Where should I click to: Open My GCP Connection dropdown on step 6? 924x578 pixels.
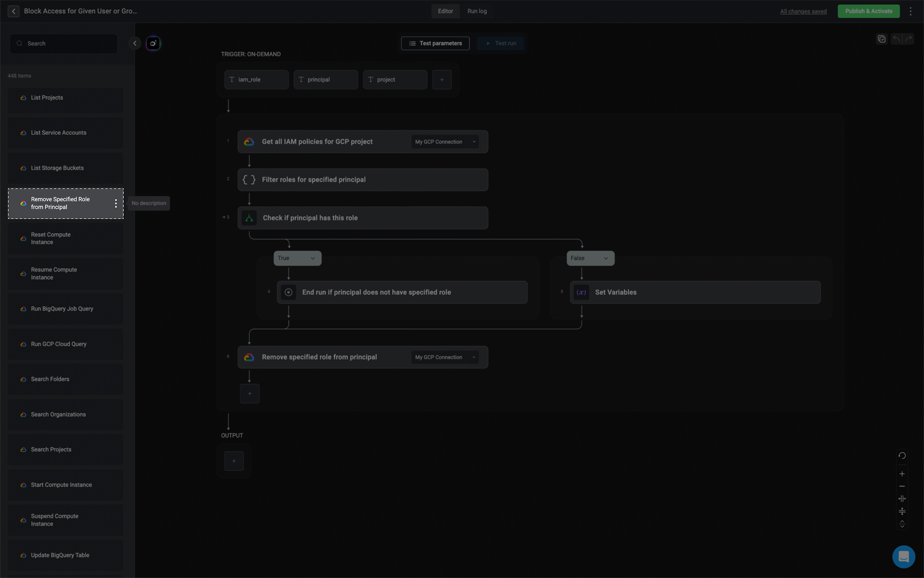pos(445,357)
